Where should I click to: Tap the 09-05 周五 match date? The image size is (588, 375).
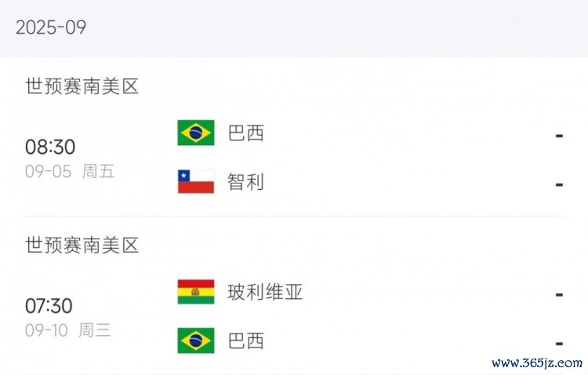70,172
